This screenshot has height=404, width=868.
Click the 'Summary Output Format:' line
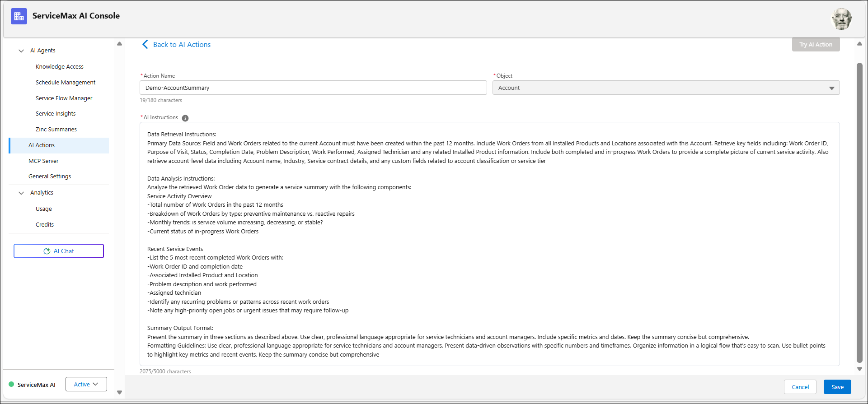180,328
